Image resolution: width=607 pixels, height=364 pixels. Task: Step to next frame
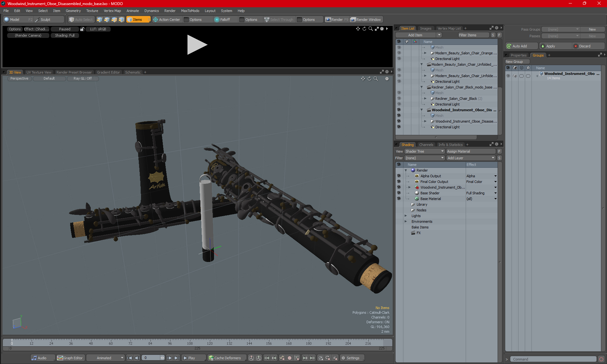pyautogui.click(x=169, y=358)
